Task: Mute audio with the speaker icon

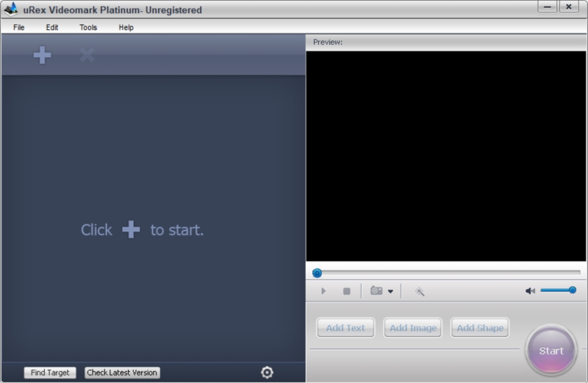Action: tap(530, 290)
